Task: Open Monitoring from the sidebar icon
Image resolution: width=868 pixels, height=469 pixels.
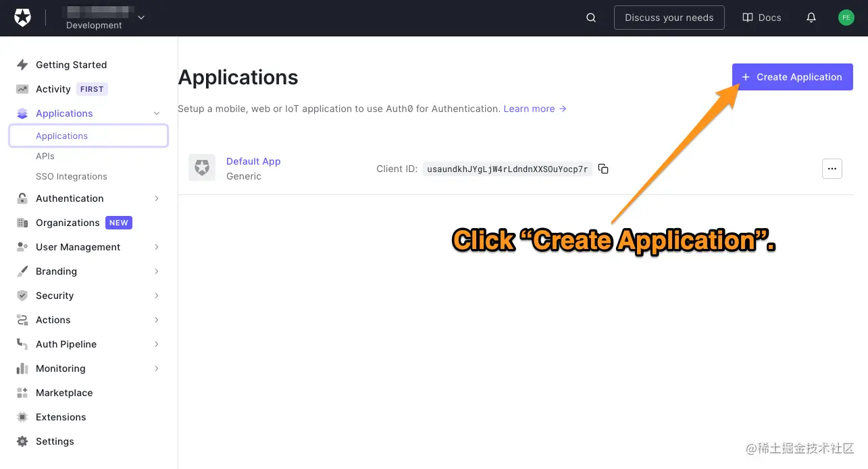Action: pos(21,368)
